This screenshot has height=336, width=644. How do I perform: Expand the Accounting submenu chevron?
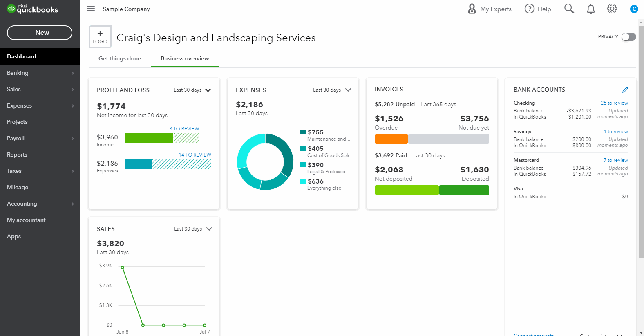[x=72, y=204]
